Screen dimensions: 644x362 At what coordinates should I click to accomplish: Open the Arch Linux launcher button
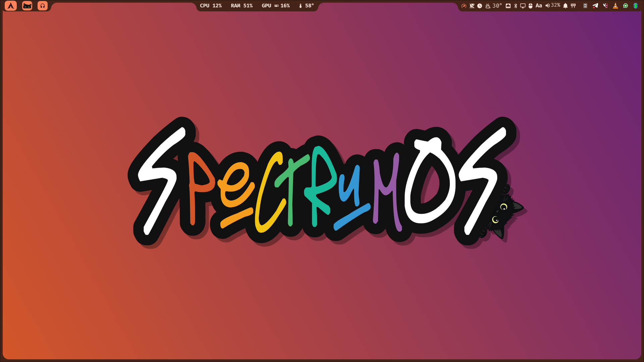tap(11, 6)
